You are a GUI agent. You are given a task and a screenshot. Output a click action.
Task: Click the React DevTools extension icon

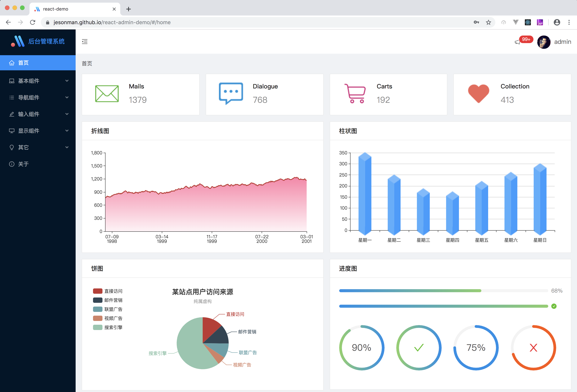[528, 22]
